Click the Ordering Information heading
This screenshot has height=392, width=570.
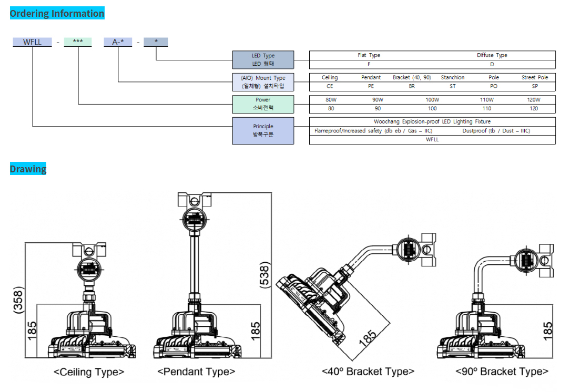[x=57, y=14]
